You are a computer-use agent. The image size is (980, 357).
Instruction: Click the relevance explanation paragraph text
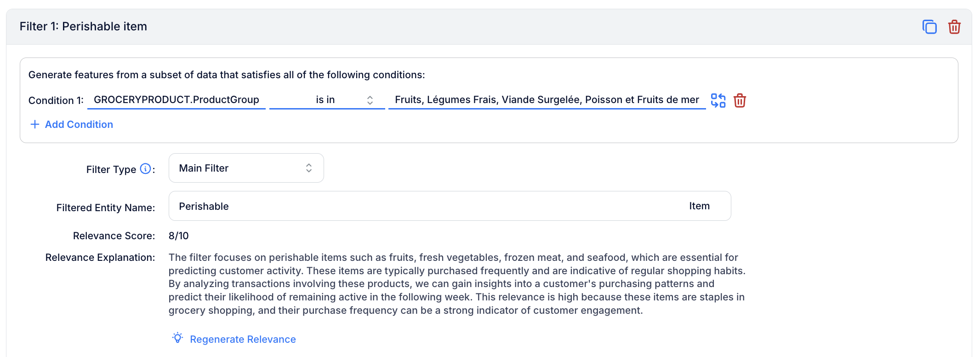(x=457, y=284)
